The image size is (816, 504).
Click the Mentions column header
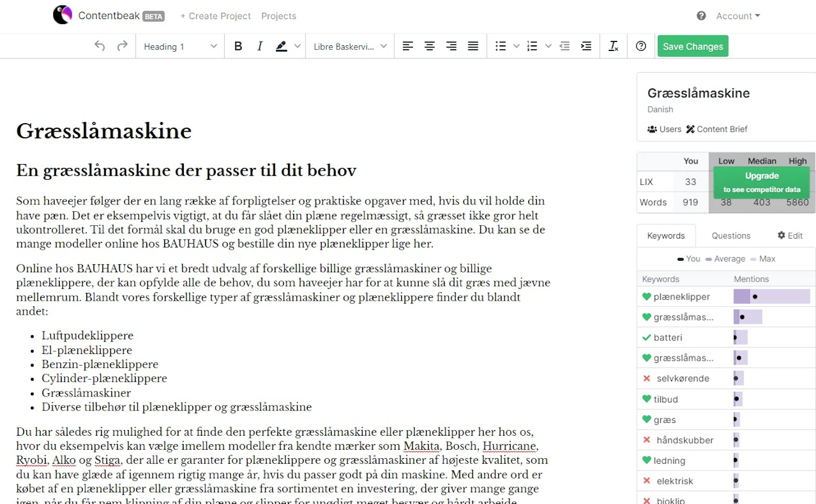tap(752, 279)
